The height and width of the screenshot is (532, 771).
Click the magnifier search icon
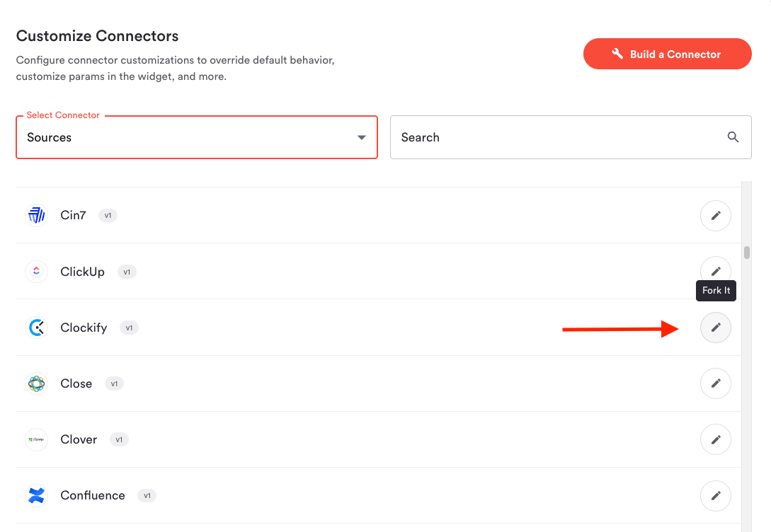click(x=733, y=137)
